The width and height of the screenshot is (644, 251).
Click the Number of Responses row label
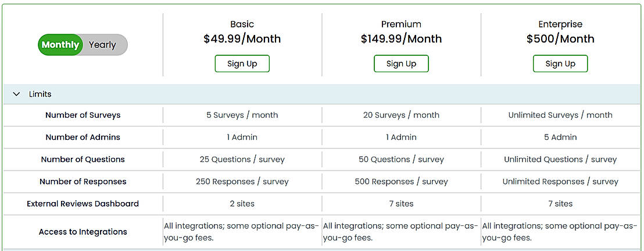tap(83, 182)
